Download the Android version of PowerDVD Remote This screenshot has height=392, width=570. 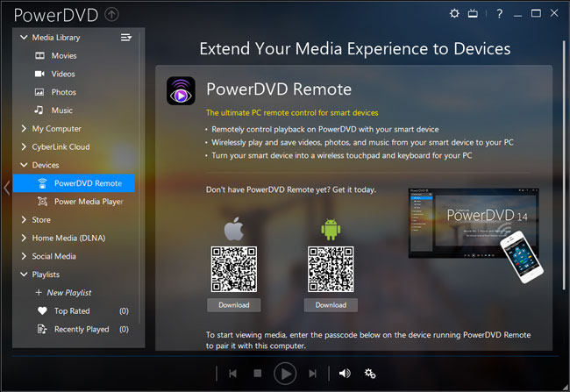pyautogui.click(x=331, y=305)
